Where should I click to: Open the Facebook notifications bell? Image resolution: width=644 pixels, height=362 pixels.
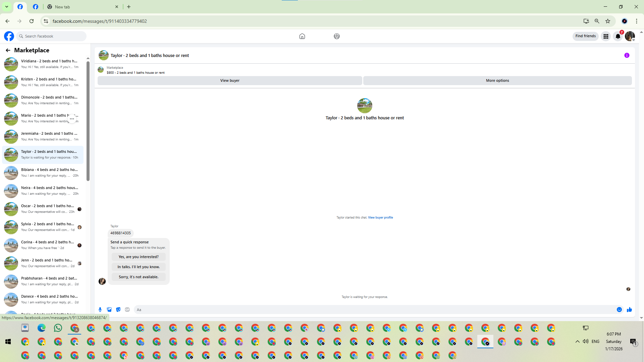point(618,36)
